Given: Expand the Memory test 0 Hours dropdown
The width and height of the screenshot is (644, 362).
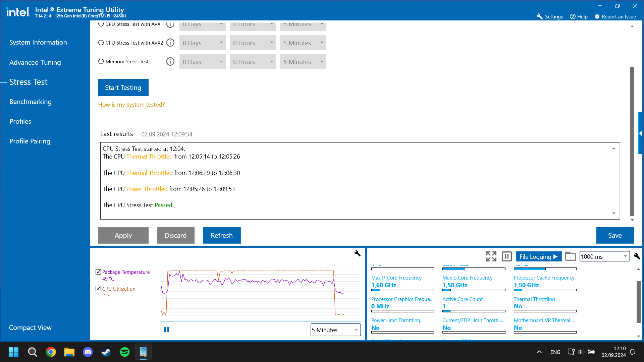Looking at the screenshot, I should point(253,62).
